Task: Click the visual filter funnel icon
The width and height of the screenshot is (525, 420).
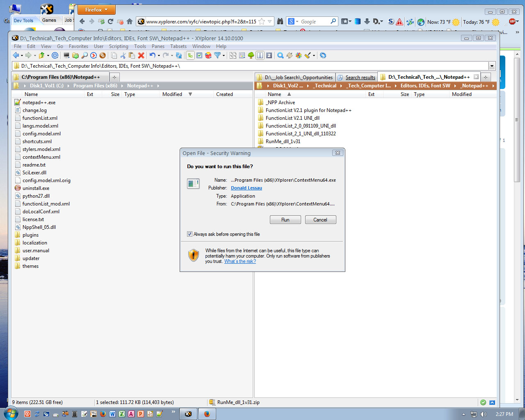Action: point(218,56)
